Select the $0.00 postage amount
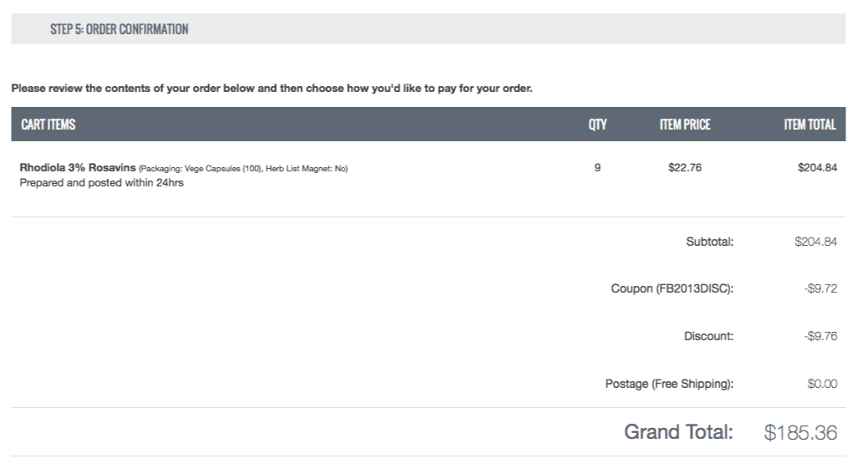The height and width of the screenshot is (474, 868). point(822,384)
